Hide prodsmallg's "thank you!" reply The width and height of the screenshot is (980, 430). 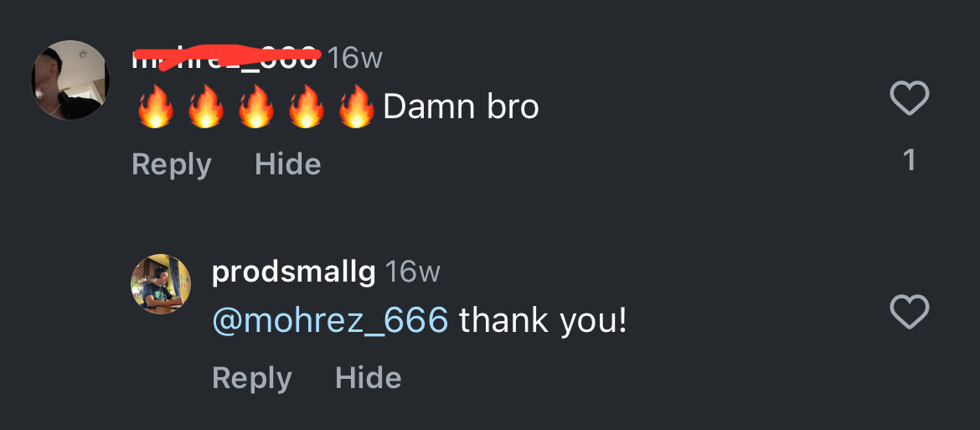[x=368, y=378]
